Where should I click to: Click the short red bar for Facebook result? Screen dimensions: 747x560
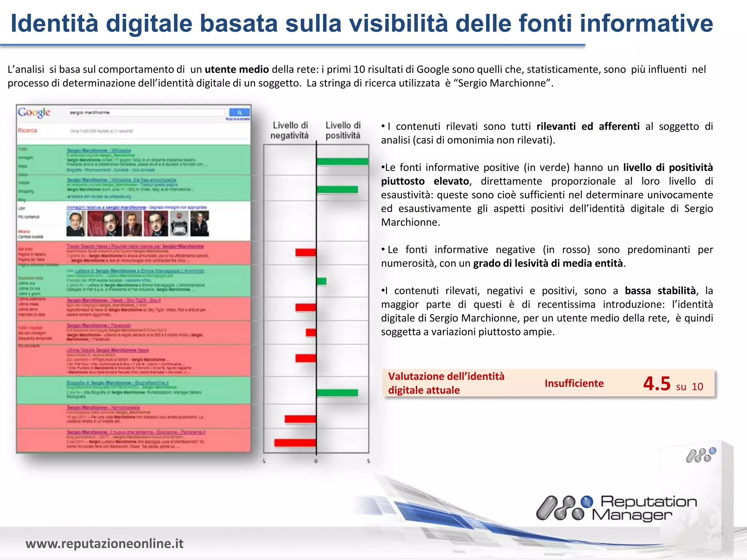coord(311,332)
